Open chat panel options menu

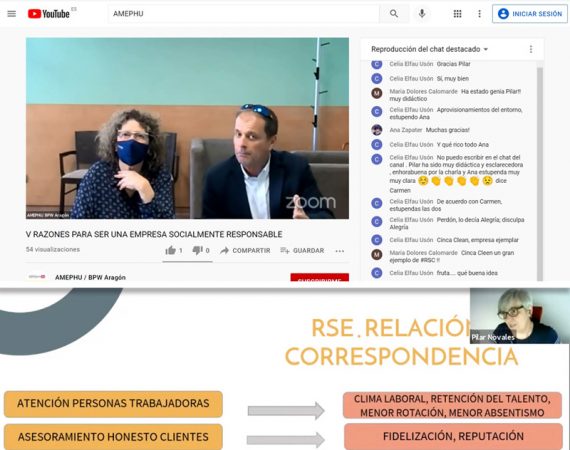tap(531, 49)
